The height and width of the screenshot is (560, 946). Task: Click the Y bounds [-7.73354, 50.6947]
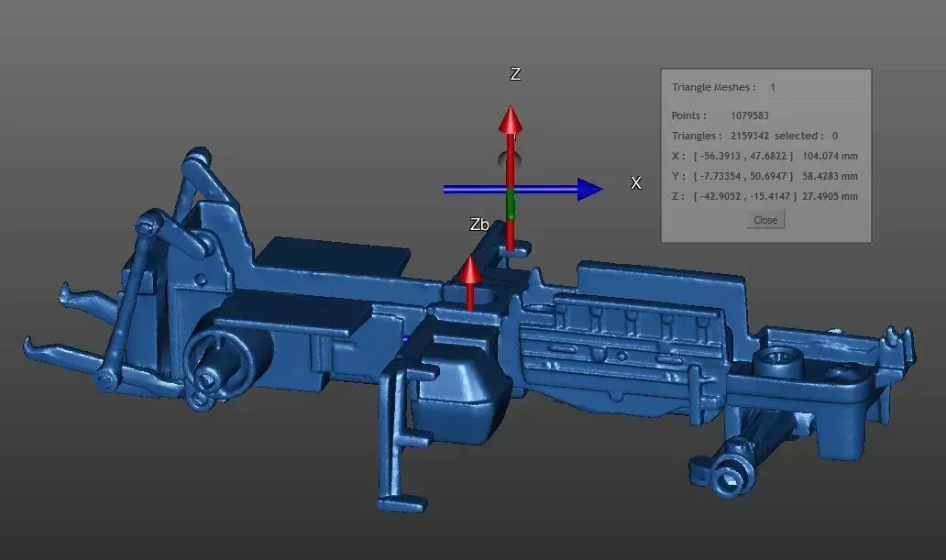click(x=742, y=176)
